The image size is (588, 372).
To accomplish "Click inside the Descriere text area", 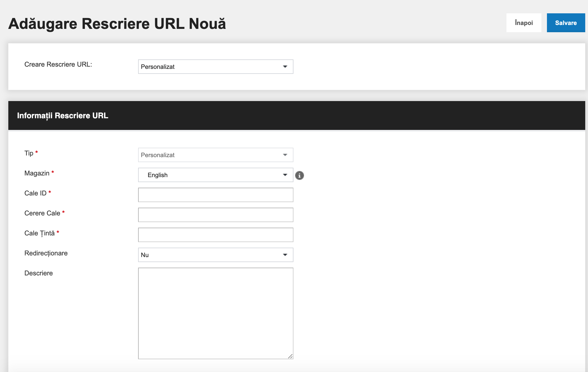I will coord(216,313).
